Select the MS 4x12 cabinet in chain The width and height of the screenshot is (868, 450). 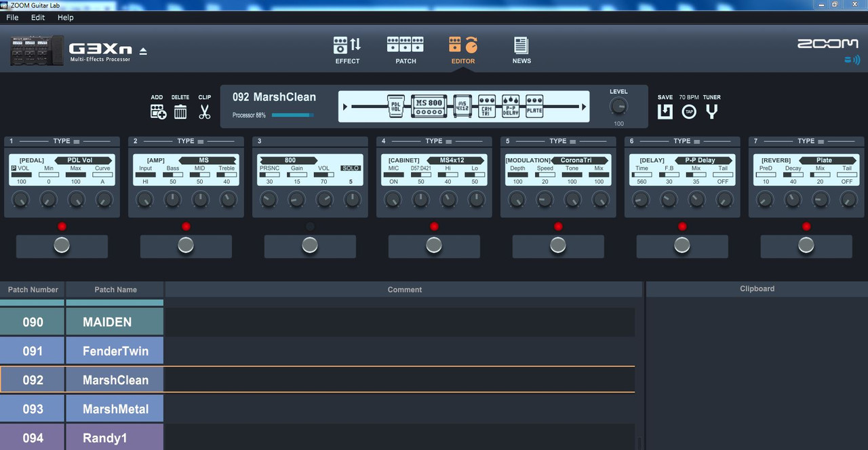pyautogui.click(x=462, y=107)
